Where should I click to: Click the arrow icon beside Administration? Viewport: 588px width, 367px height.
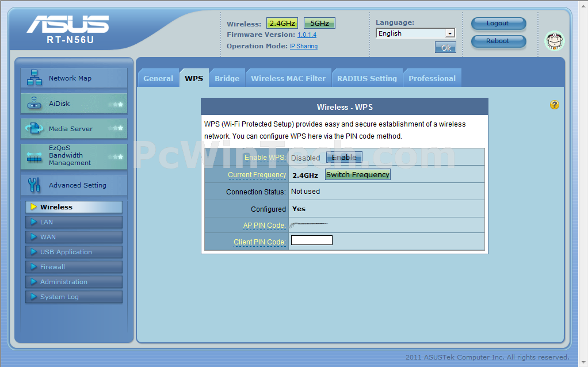[x=33, y=281]
